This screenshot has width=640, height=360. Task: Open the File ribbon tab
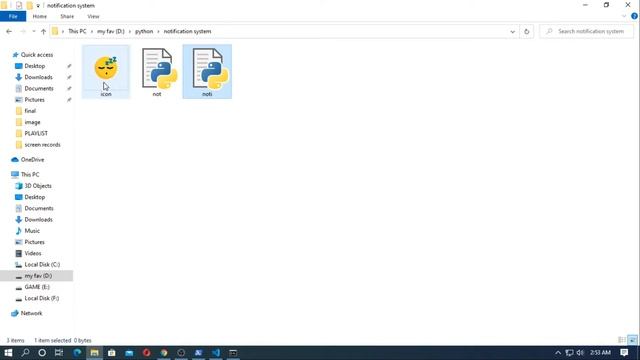click(13, 16)
